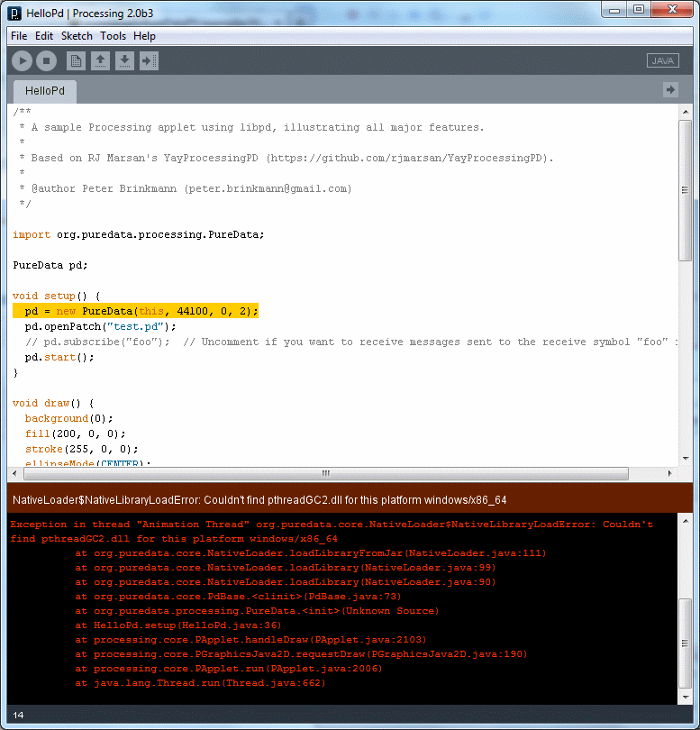The image size is (700, 730).
Task: Click the 'Thread.run(Thread.java:662)' trace line
Action: [200, 683]
